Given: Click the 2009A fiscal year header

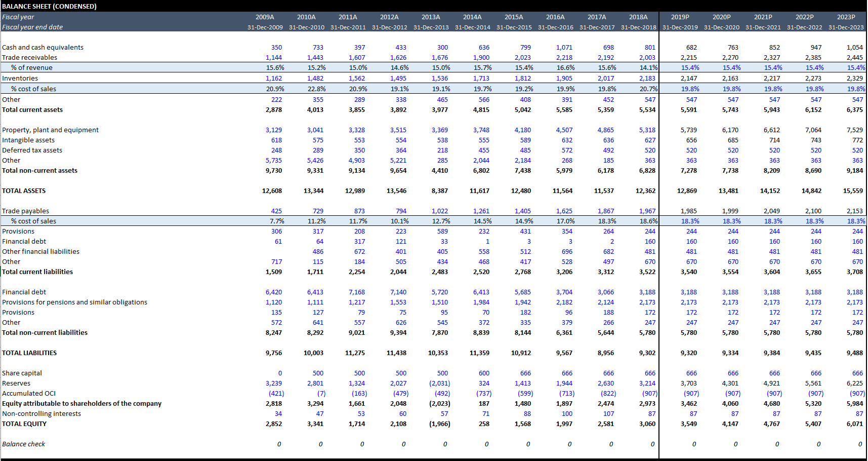Looking at the screenshot, I should (x=265, y=17).
